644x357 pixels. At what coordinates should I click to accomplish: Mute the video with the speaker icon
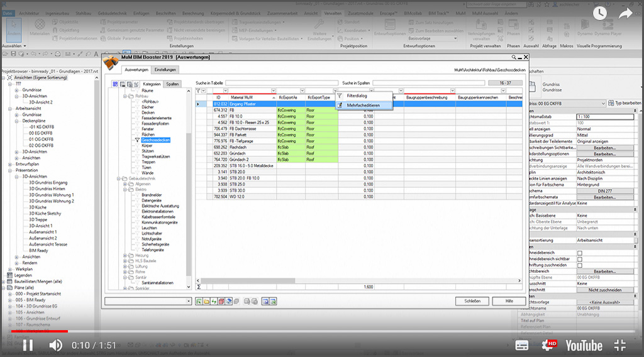(56, 345)
